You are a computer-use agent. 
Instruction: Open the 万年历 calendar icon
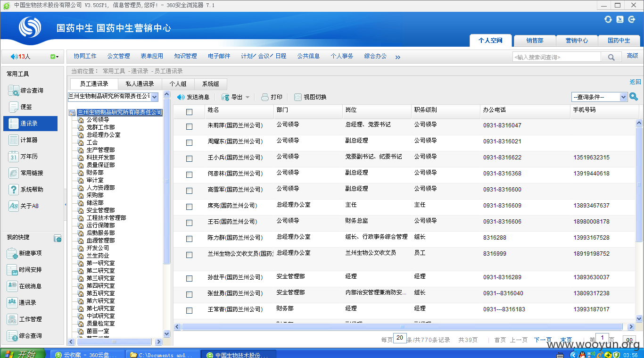point(13,156)
